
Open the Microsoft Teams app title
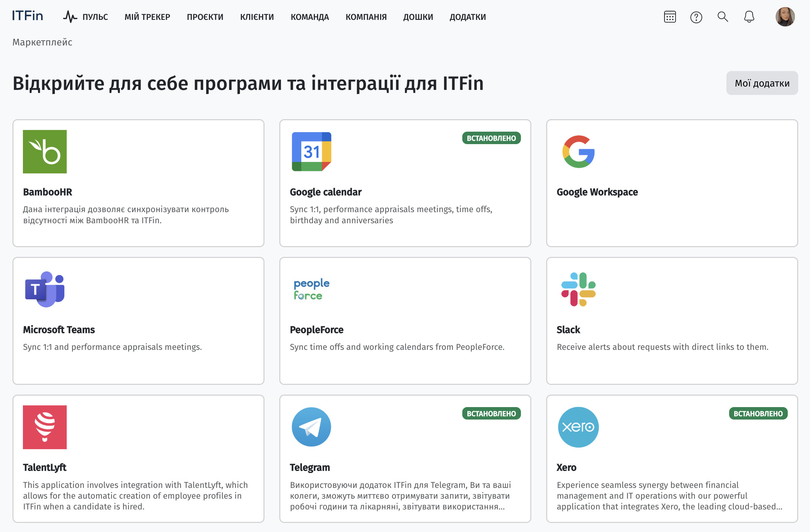tap(59, 330)
